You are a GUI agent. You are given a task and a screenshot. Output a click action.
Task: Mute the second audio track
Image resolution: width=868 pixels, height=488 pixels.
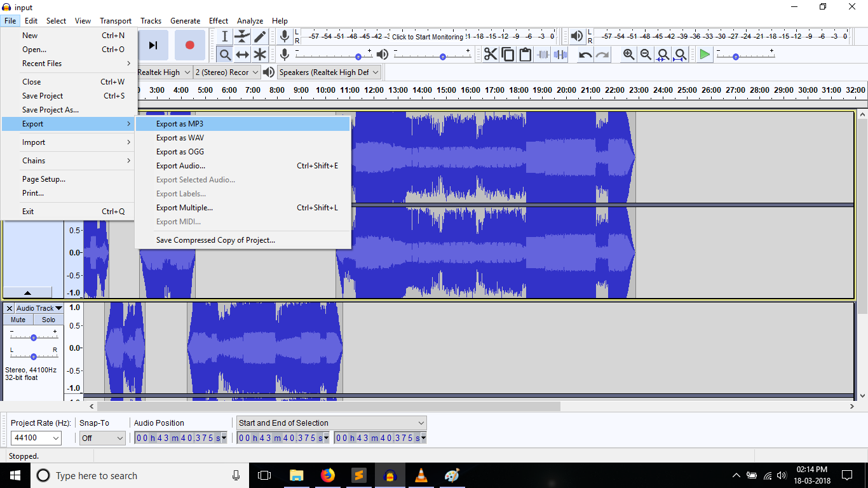point(18,320)
